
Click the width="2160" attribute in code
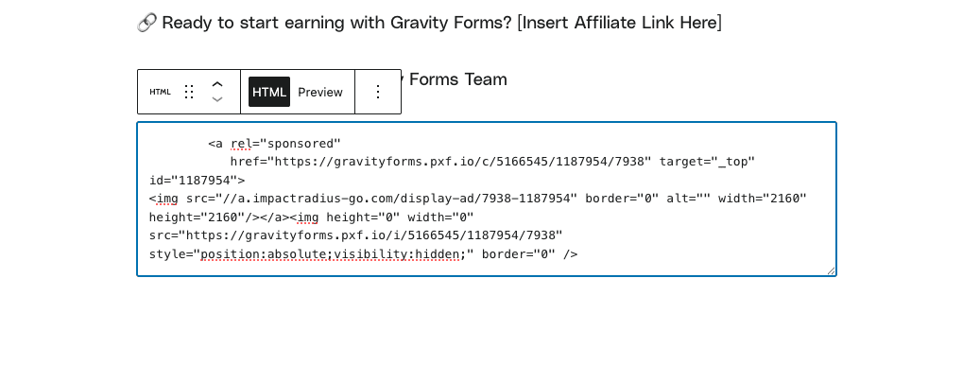763,199
